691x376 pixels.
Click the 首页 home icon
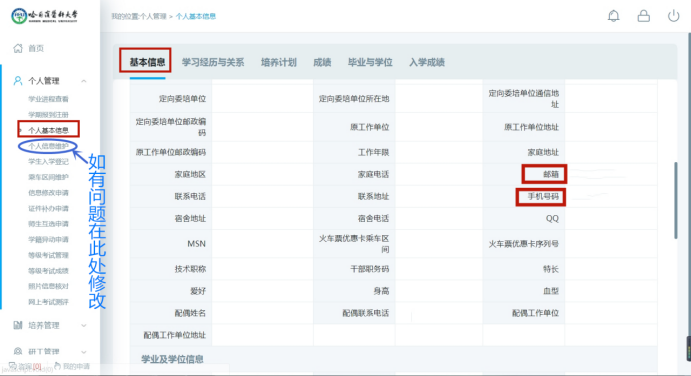[x=18, y=48]
